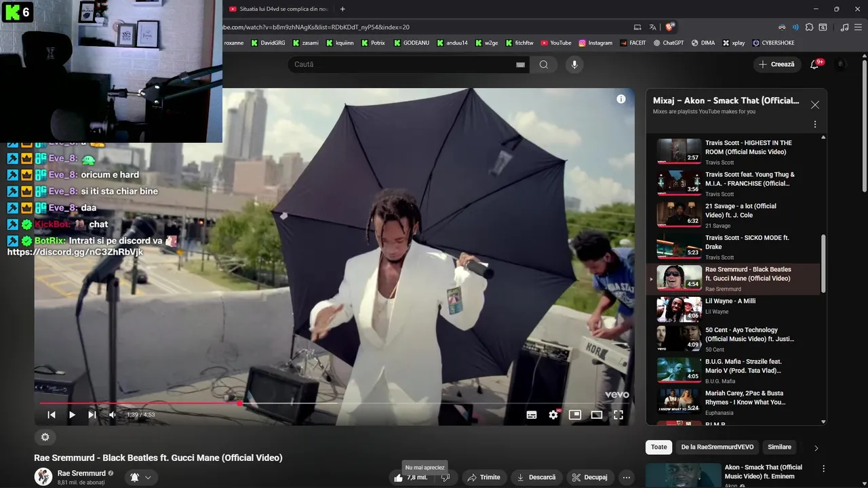The height and width of the screenshot is (488, 868).
Task: Open the CYBERSHOKE bookmark
Action: point(773,43)
